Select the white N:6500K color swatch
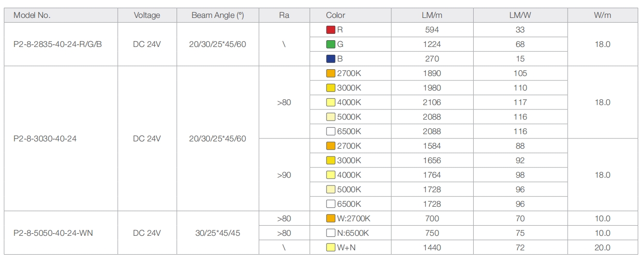644x260 pixels. [x=330, y=233]
